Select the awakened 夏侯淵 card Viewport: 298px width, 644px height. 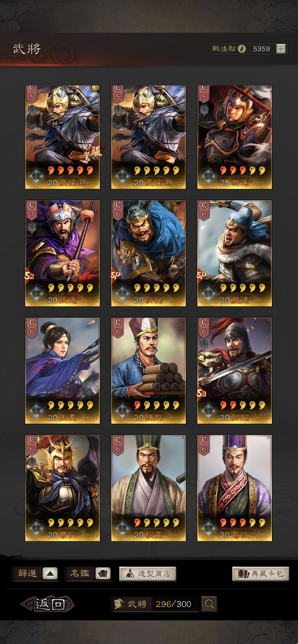62,137
